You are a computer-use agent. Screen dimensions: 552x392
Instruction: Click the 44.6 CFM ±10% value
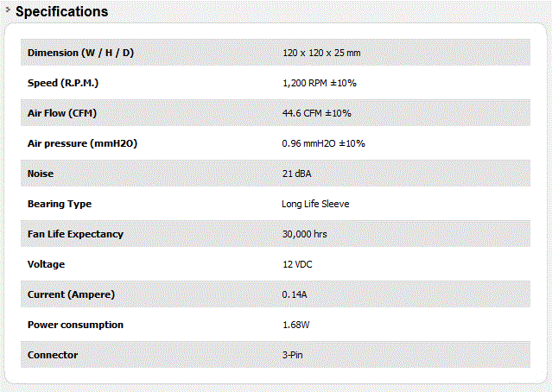(x=316, y=113)
